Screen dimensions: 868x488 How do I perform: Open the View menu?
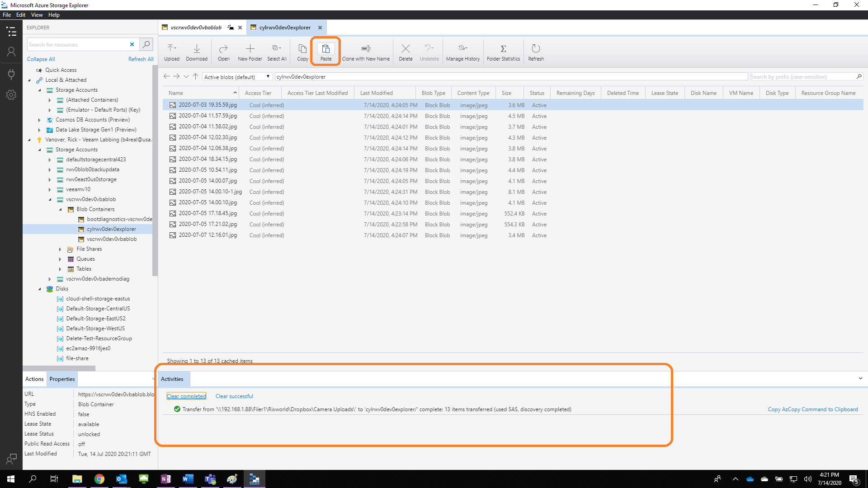[x=37, y=15]
